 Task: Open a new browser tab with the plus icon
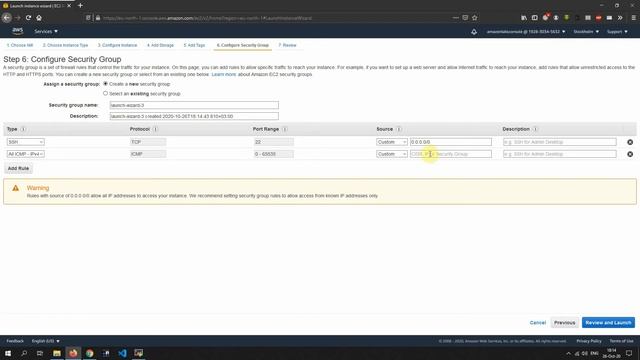(x=80, y=6)
